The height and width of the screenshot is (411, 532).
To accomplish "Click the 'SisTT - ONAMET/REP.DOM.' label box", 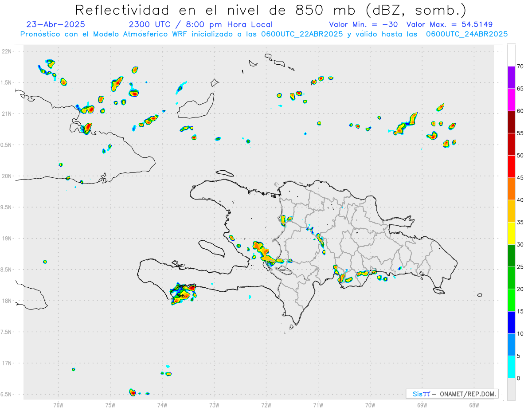I will [452, 394].
